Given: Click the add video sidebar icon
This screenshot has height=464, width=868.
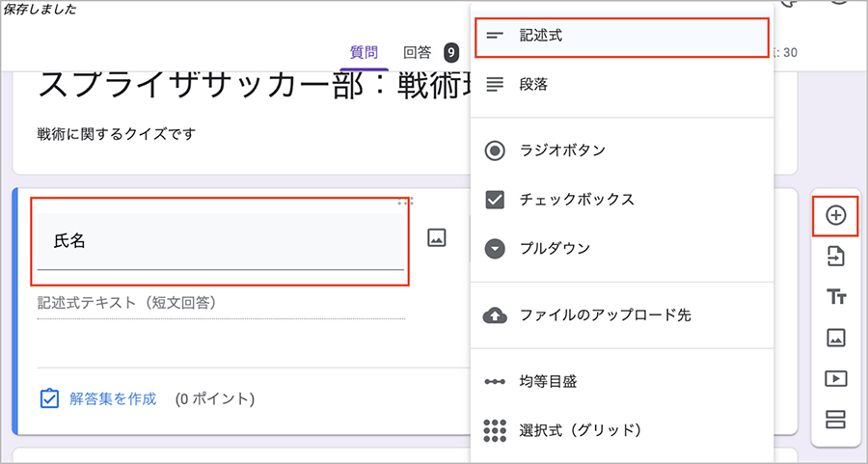Looking at the screenshot, I should (835, 378).
